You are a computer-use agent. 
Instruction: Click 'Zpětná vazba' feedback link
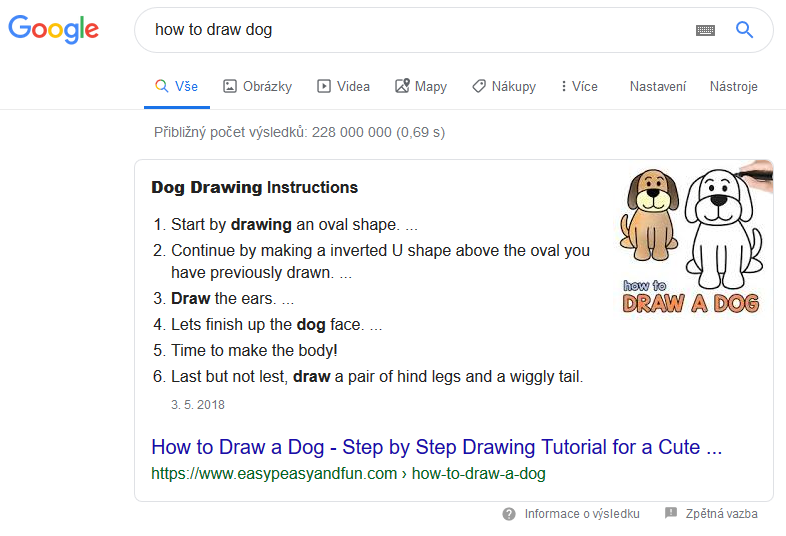(x=722, y=514)
